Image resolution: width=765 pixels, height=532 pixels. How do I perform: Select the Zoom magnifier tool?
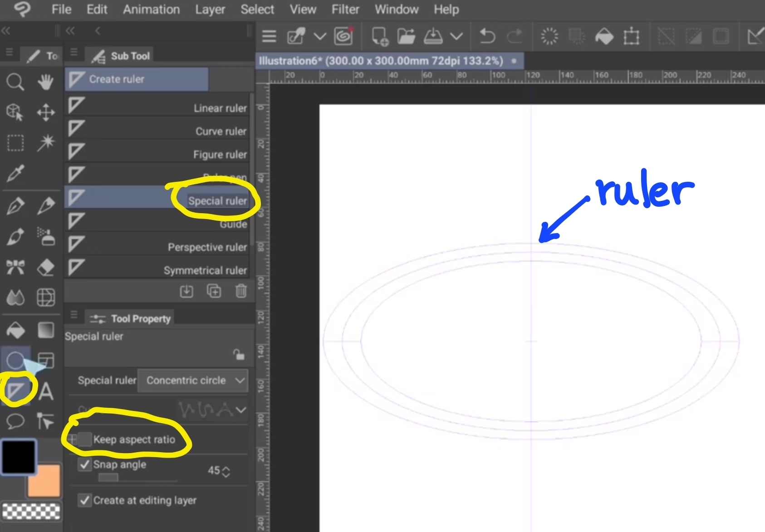[15, 82]
